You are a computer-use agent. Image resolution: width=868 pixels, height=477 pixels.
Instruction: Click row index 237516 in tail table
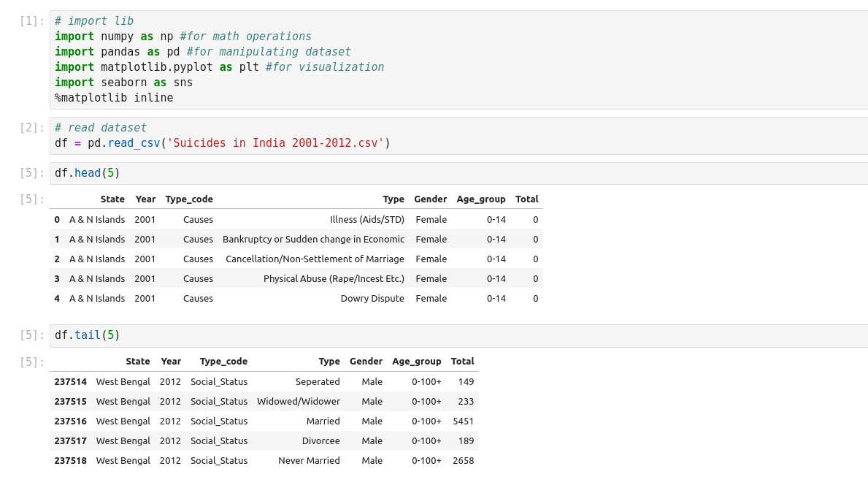coord(70,421)
